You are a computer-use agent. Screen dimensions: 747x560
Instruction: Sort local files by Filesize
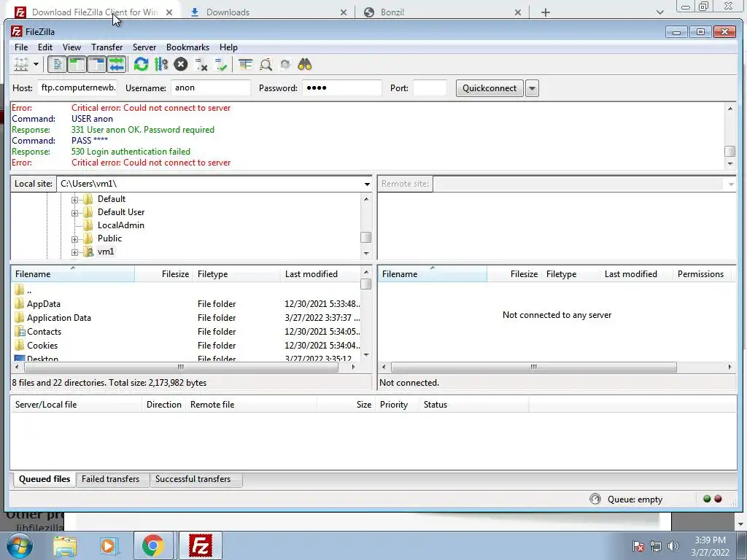click(163, 274)
